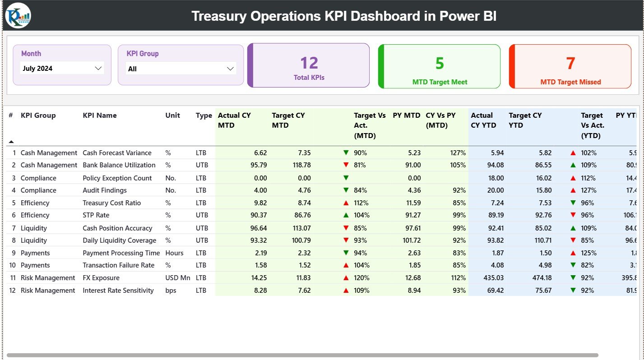The image size is (644, 360).
Task: Click red up triangle beside Interest Rate Sensitivity 109%
Action: click(346, 291)
